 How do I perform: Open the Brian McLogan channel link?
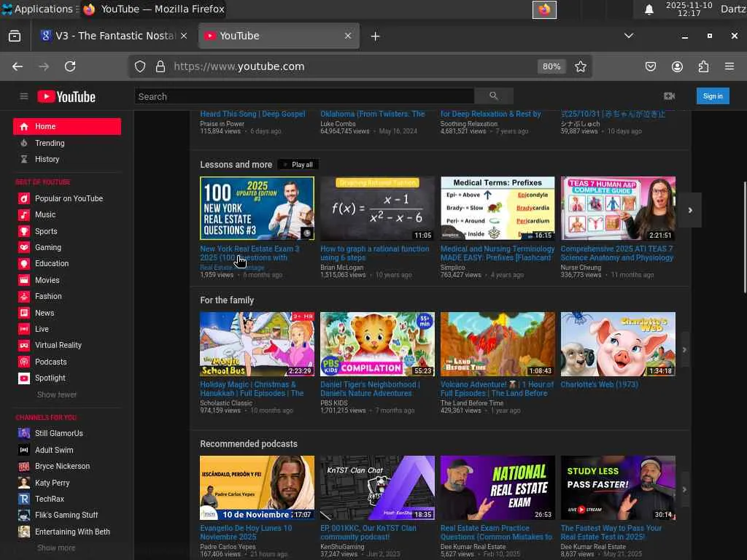click(341, 268)
